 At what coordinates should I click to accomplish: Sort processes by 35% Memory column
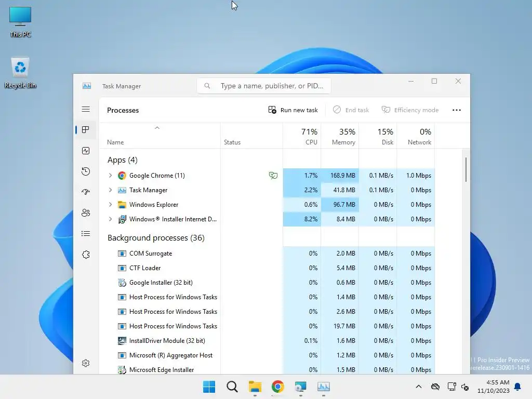point(340,136)
